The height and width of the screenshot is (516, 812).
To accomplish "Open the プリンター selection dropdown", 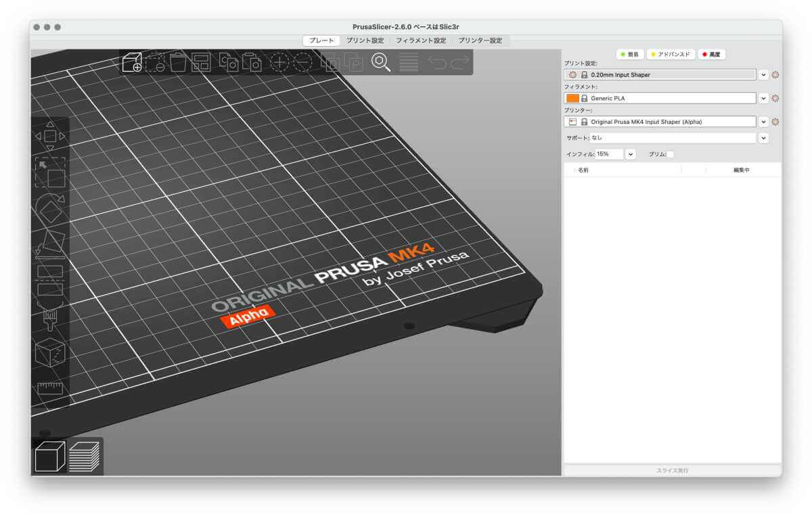I will click(x=763, y=122).
